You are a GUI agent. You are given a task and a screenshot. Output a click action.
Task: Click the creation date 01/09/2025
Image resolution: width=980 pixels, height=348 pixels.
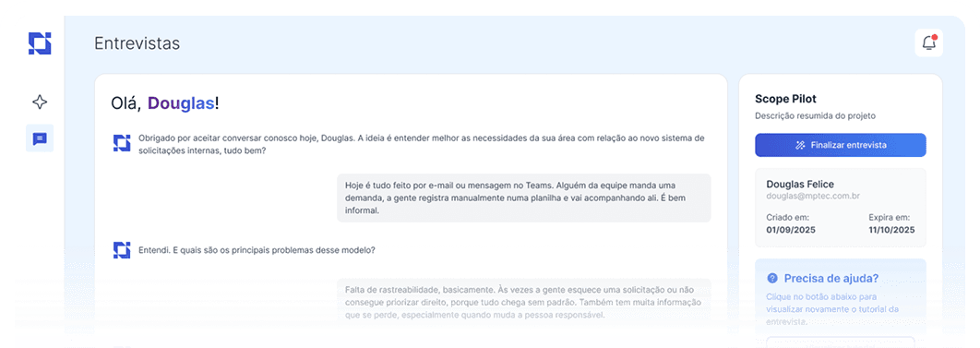click(791, 230)
